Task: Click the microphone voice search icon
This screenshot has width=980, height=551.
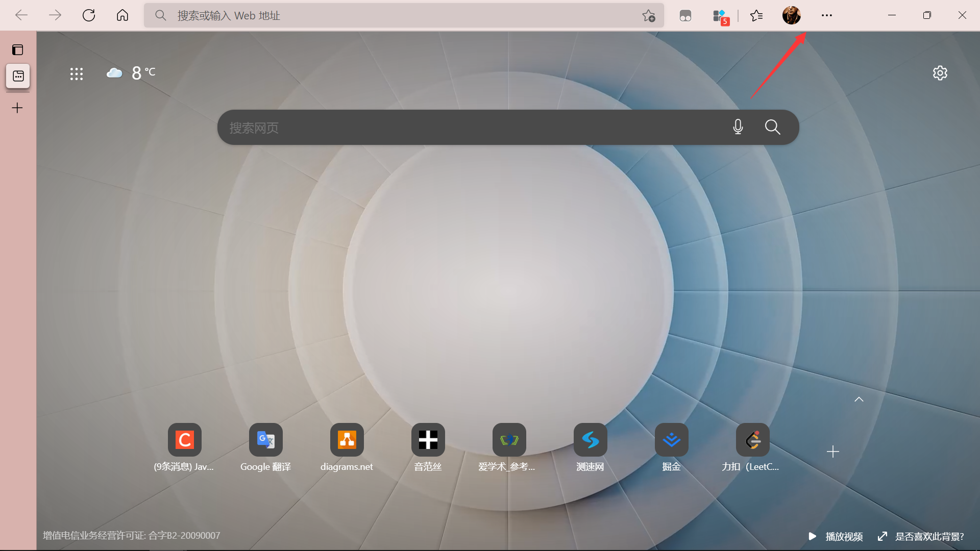Action: point(738,127)
